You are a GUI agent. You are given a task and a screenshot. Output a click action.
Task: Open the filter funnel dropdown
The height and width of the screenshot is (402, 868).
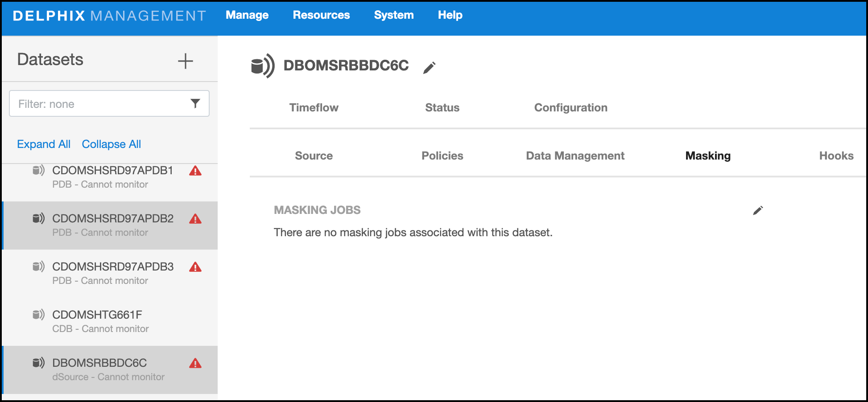coord(195,103)
